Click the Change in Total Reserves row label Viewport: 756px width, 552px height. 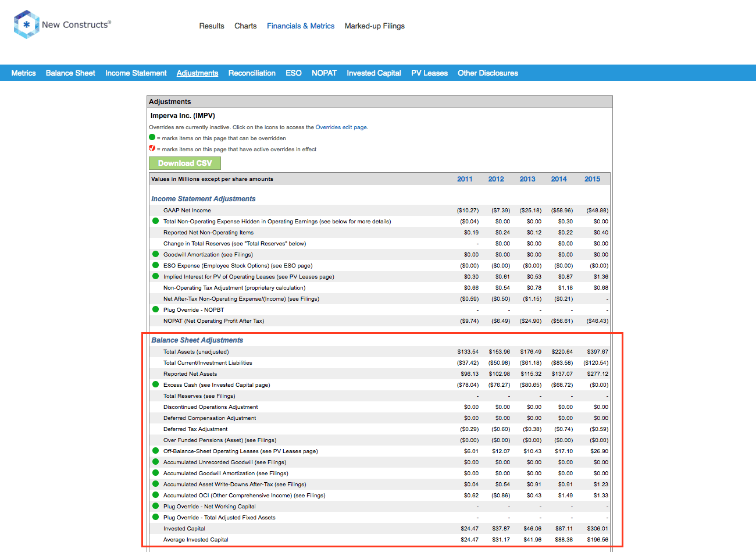234,243
